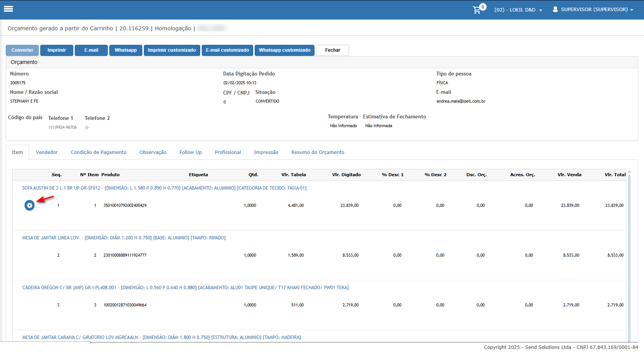View the Resumo do Orçamento tab

click(318, 152)
